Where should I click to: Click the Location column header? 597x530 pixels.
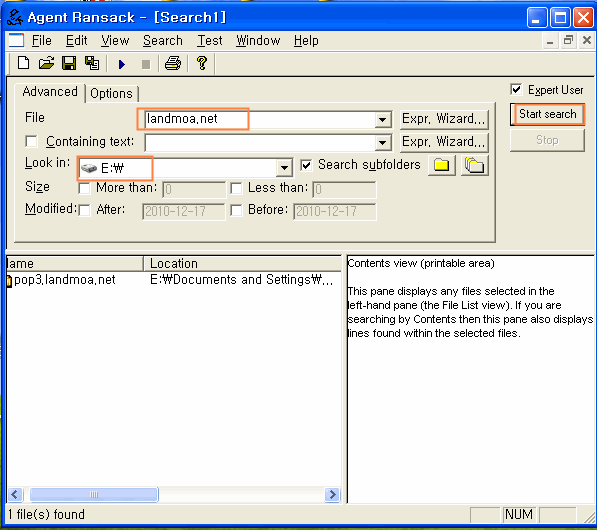pyautogui.click(x=243, y=263)
